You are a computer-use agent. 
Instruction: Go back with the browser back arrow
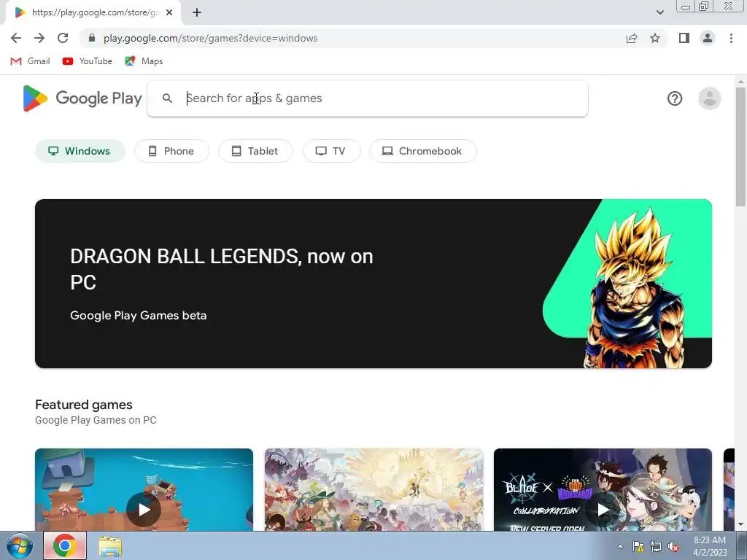click(16, 38)
